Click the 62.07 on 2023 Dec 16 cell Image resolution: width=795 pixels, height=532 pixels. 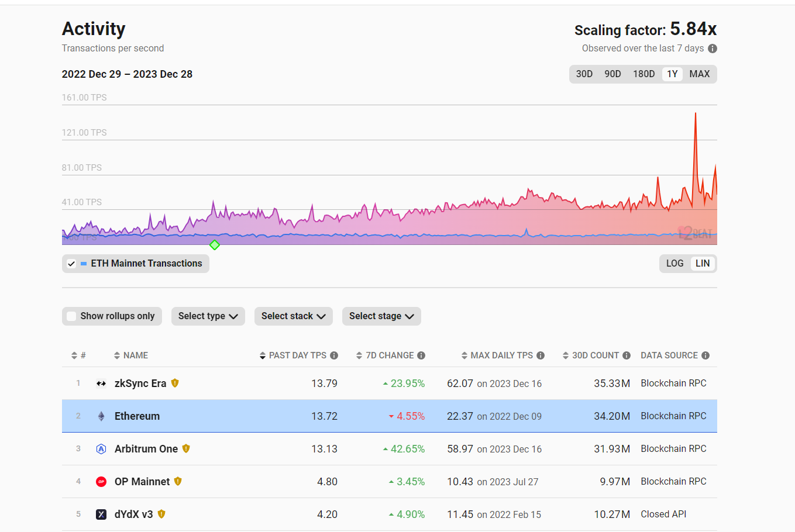click(x=494, y=384)
